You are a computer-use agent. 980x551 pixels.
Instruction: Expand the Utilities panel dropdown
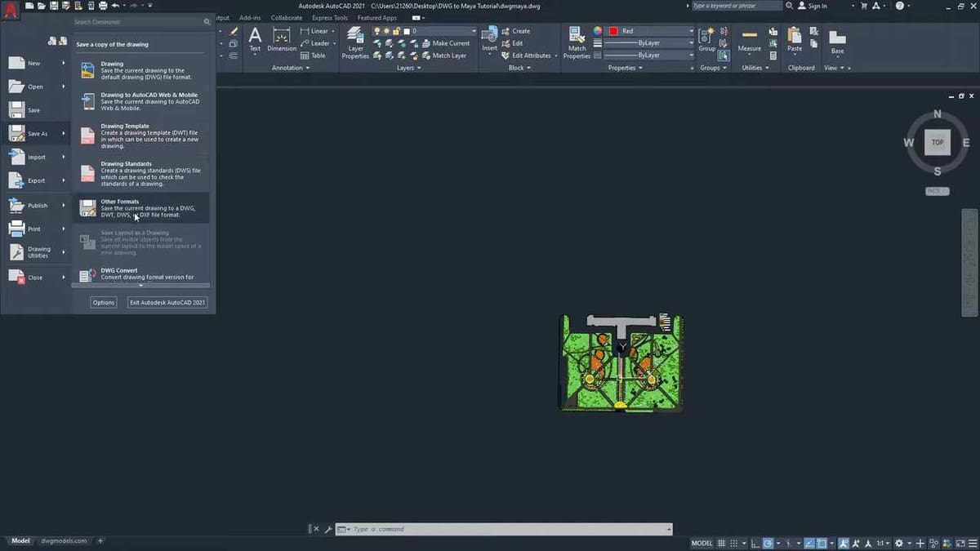coord(755,68)
